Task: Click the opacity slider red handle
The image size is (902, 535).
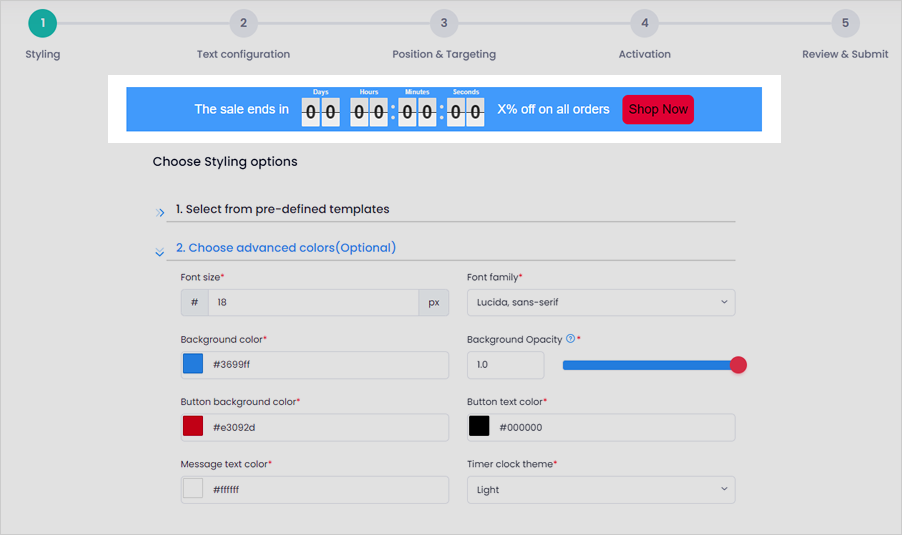Action: click(x=738, y=365)
